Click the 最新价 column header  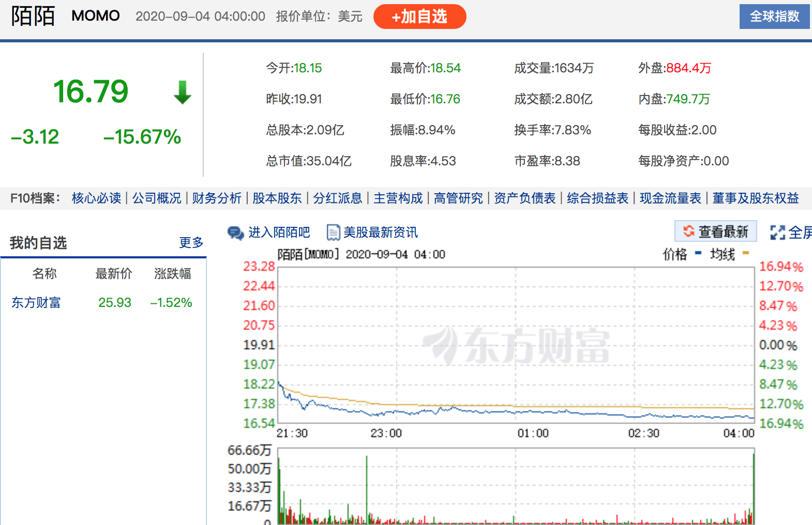pos(114,274)
